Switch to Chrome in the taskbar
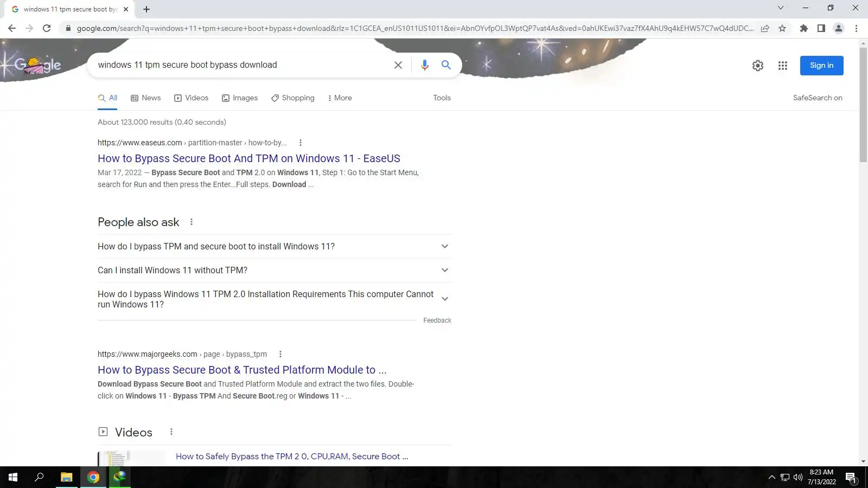Screen dimensions: 868x488 [93, 477]
